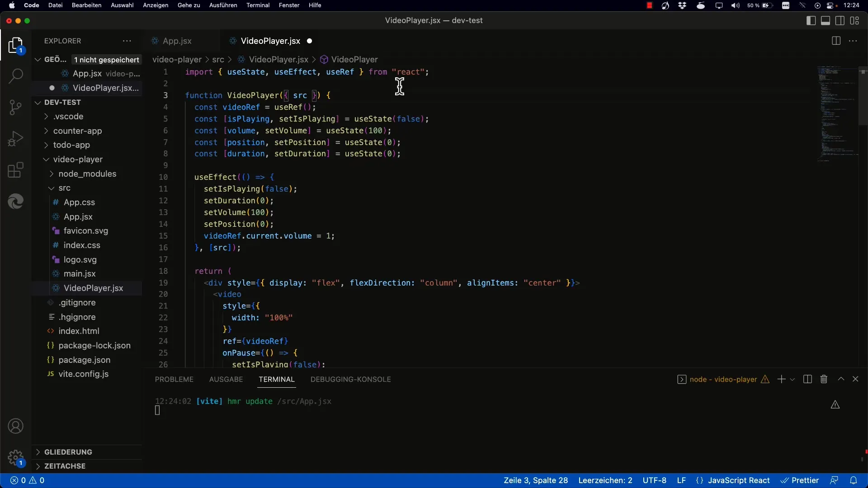This screenshot has height=488, width=868.
Task: Open the Run and Debug view
Action: [x=16, y=139]
